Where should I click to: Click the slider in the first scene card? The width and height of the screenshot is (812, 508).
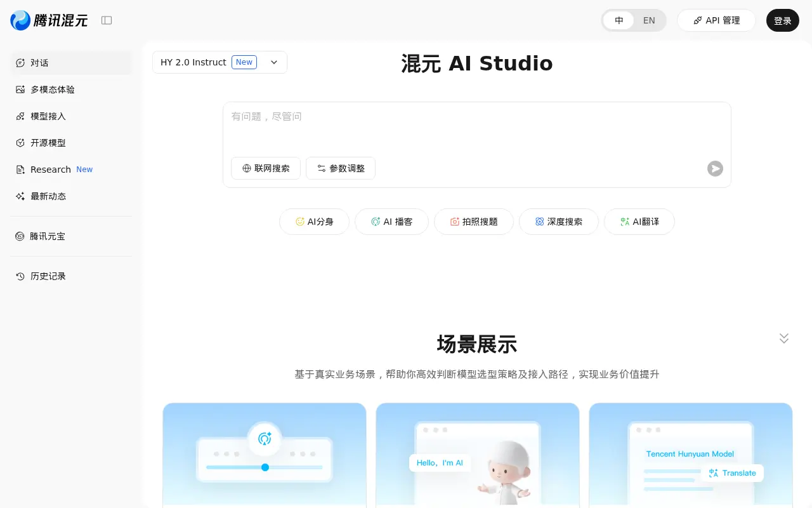pos(265,467)
